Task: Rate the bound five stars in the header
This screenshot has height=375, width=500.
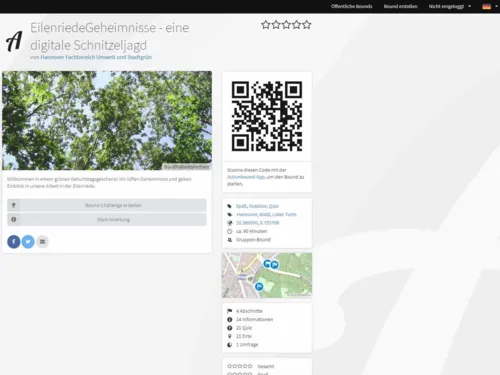Action: (307, 25)
